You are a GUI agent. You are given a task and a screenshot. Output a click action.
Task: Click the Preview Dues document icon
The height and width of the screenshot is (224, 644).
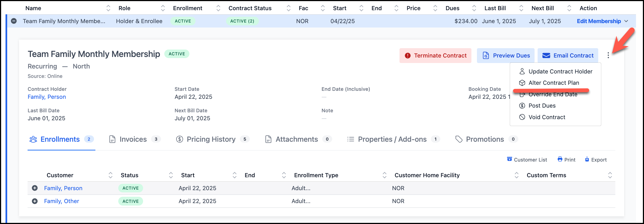tap(486, 56)
